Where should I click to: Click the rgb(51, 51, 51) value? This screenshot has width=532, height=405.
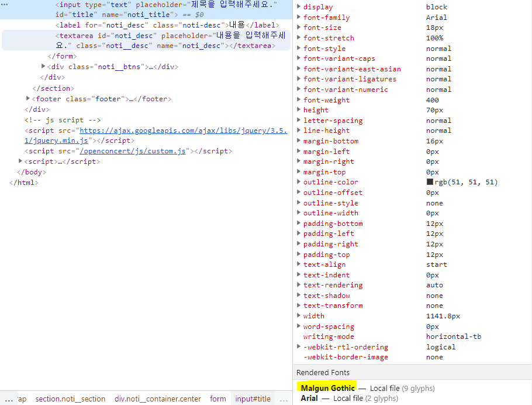[466, 182]
